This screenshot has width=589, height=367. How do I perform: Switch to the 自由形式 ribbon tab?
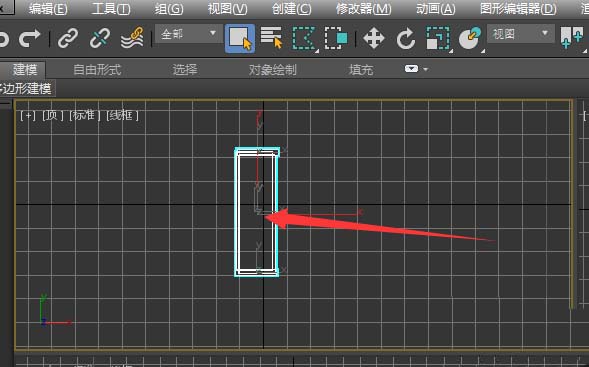[x=97, y=70]
